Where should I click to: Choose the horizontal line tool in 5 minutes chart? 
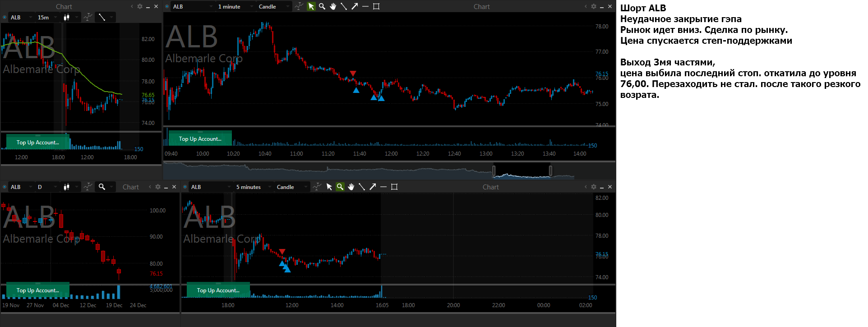[383, 187]
